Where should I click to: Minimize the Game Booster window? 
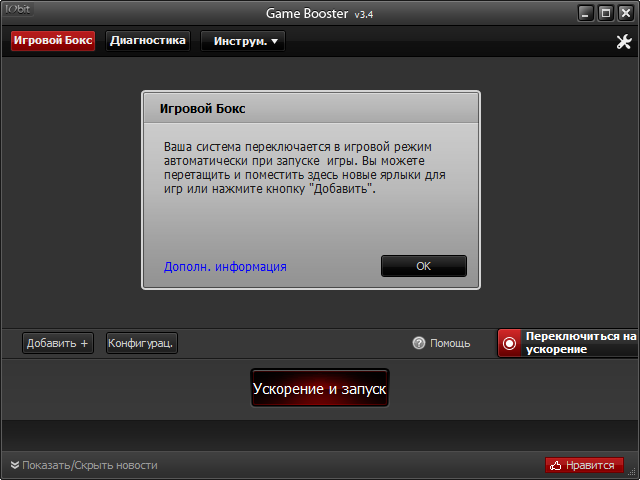(585, 13)
